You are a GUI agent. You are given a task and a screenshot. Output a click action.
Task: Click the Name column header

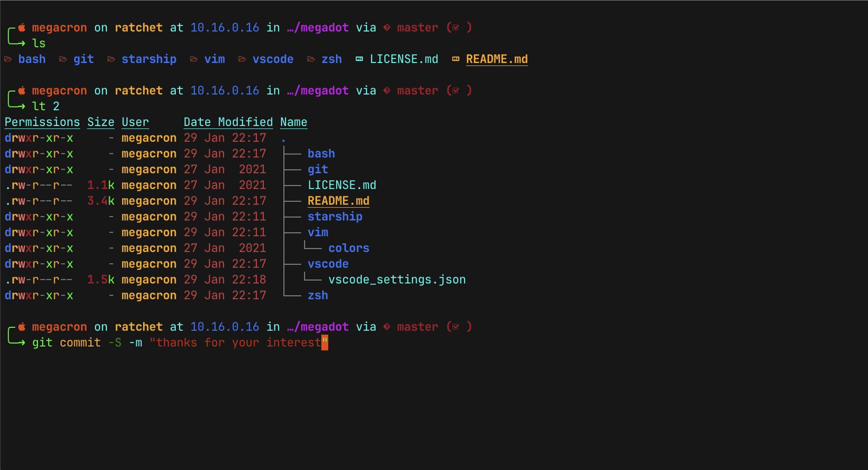point(293,122)
